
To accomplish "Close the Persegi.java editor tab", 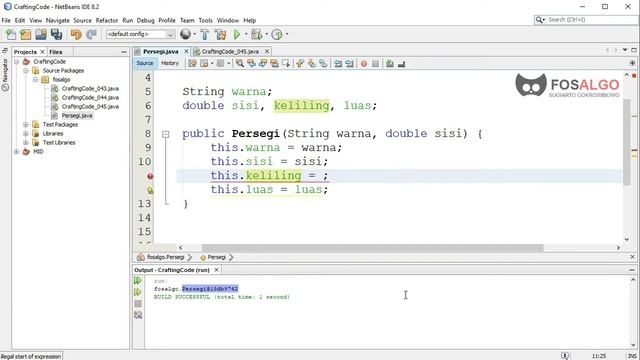I will (x=186, y=51).
